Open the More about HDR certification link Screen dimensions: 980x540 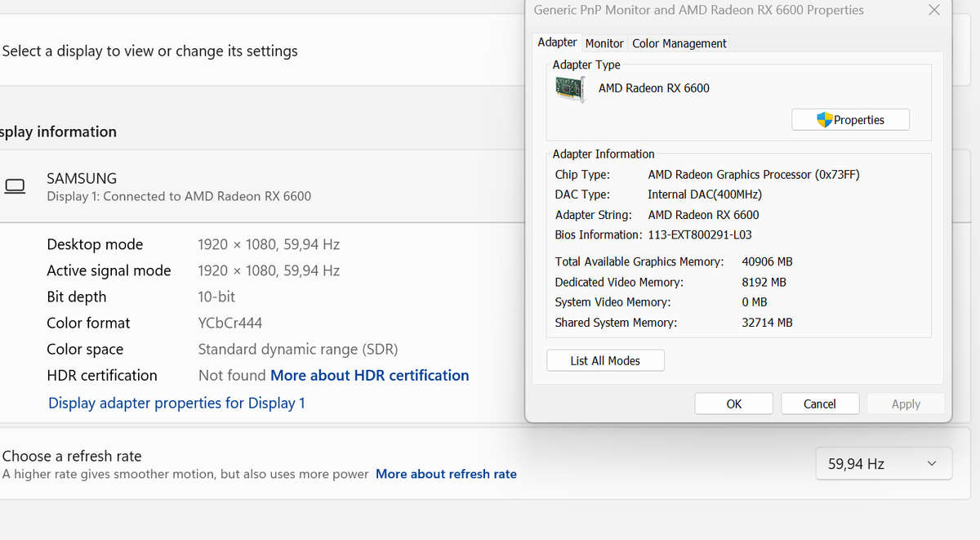click(369, 376)
